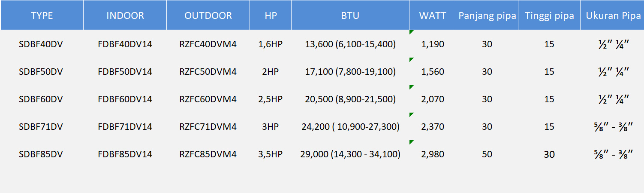Select the Ukuran Pipa header cell
The image size is (644, 193).
coord(613,16)
